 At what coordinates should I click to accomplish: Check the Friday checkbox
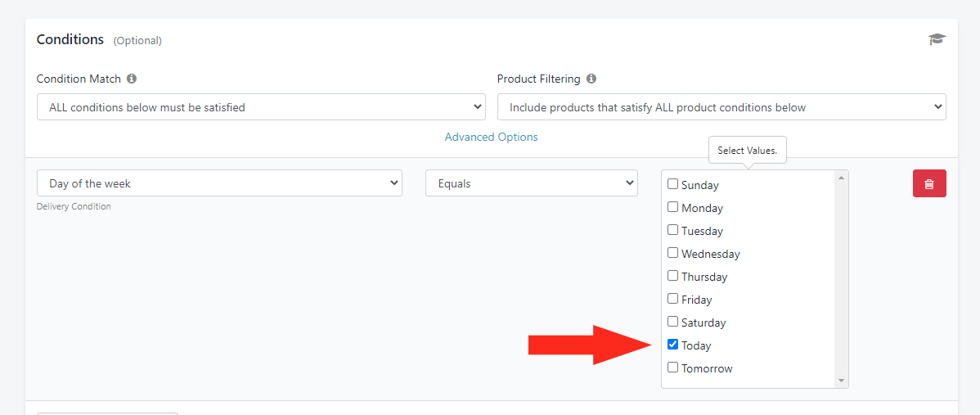(672, 299)
